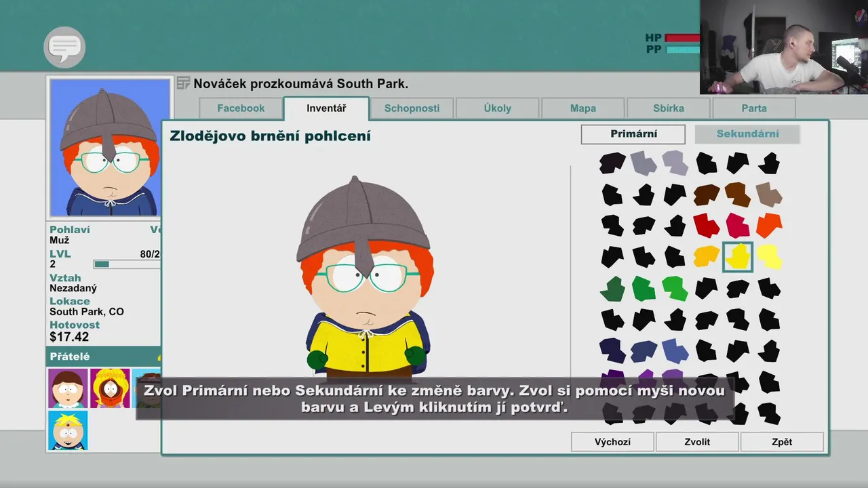Click the status feed icon beside Nováček text
Image resolution: width=868 pixels, height=488 pixels.
tap(183, 83)
